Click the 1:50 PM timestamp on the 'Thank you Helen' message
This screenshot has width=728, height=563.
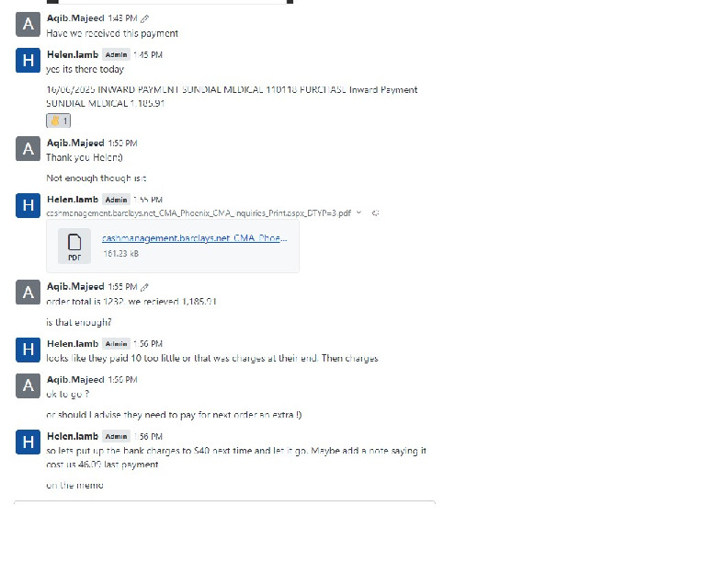coord(122,144)
